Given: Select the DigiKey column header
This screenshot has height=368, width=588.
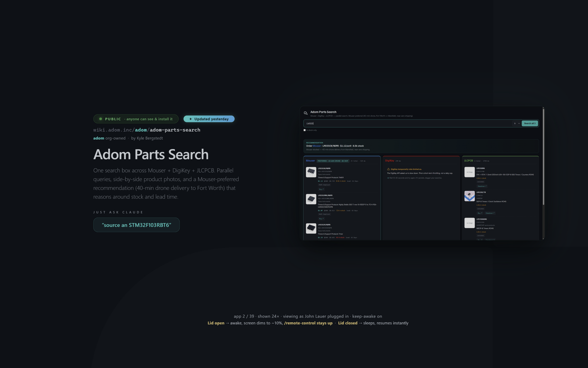Looking at the screenshot, I should coord(390,161).
